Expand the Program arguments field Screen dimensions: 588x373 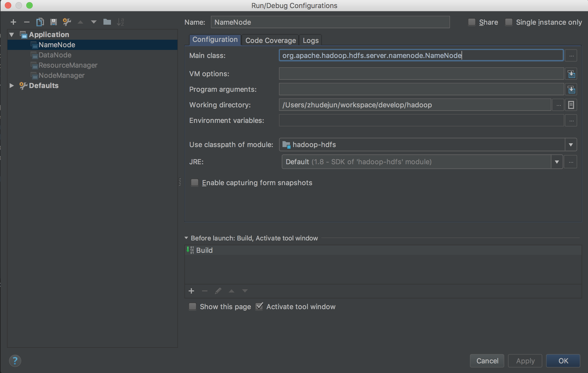(571, 89)
